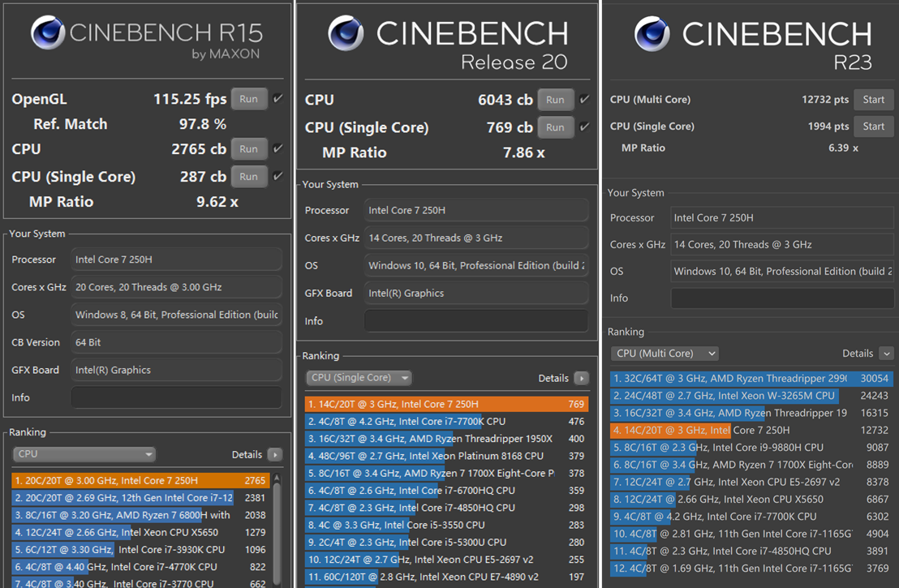Select the Core i7-3930K row in R15 ranking
The width and height of the screenshot is (899, 588).
(140, 550)
